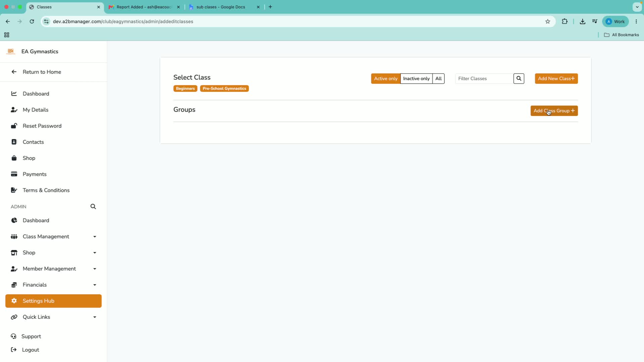Click the Return to Home link
This screenshot has width=644, height=362.
pos(42,72)
